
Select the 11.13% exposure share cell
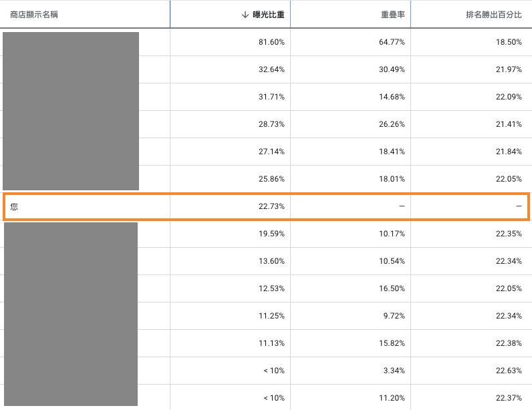click(231, 343)
